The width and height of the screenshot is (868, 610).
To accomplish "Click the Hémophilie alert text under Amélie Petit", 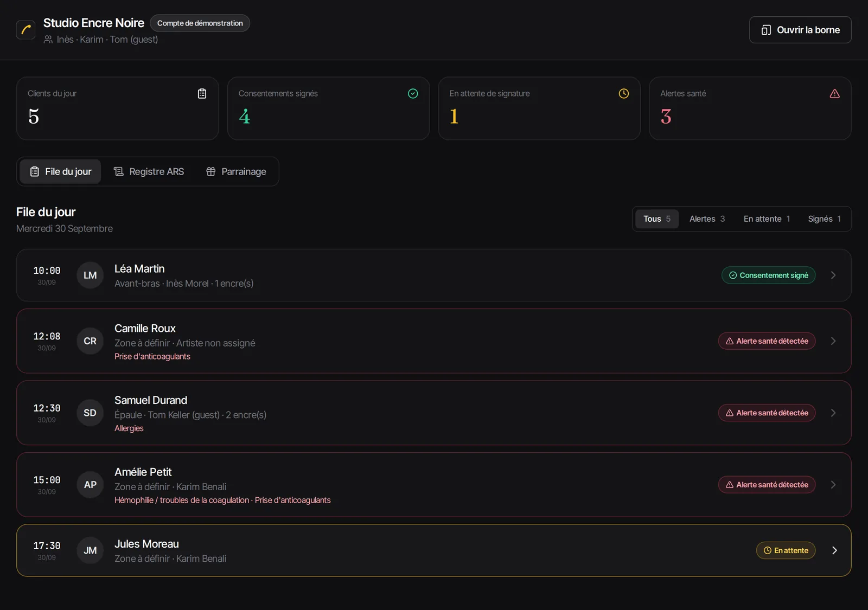I will pyautogui.click(x=182, y=500).
